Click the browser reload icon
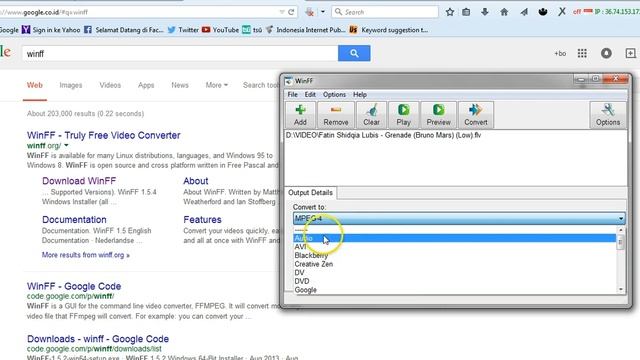 point(291,12)
